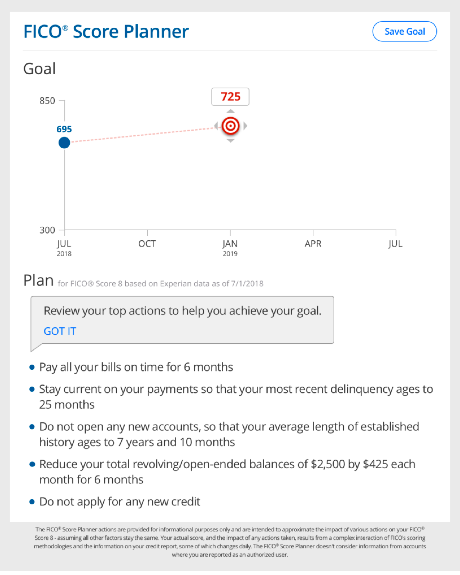Click the ending JUL timeline label
Viewport: 460px width, 575px height.
coord(395,243)
